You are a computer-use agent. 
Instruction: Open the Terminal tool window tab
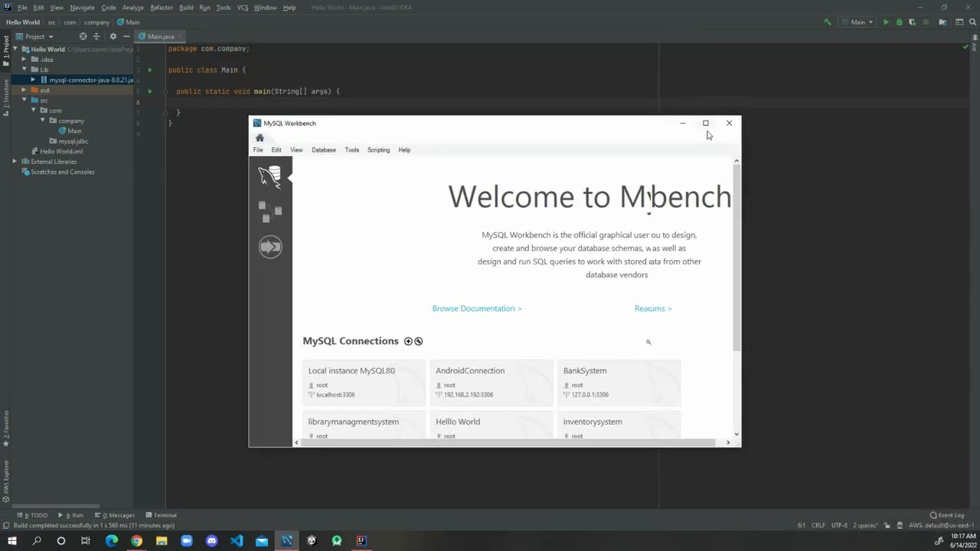pyautogui.click(x=162, y=515)
